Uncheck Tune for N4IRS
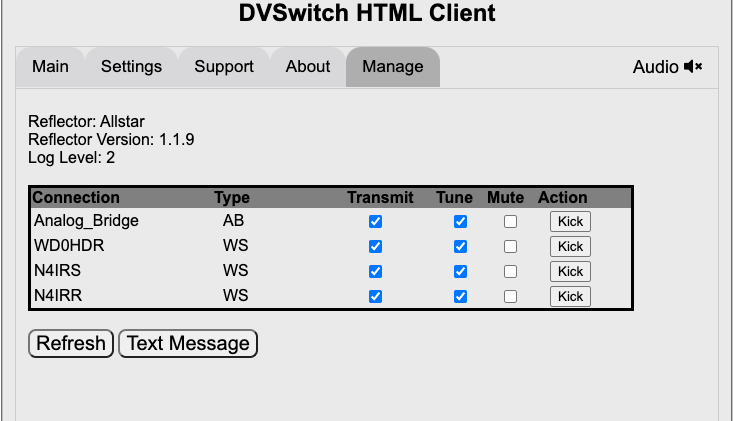This screenshot has width=733, height=421. [x=460, y=271]
